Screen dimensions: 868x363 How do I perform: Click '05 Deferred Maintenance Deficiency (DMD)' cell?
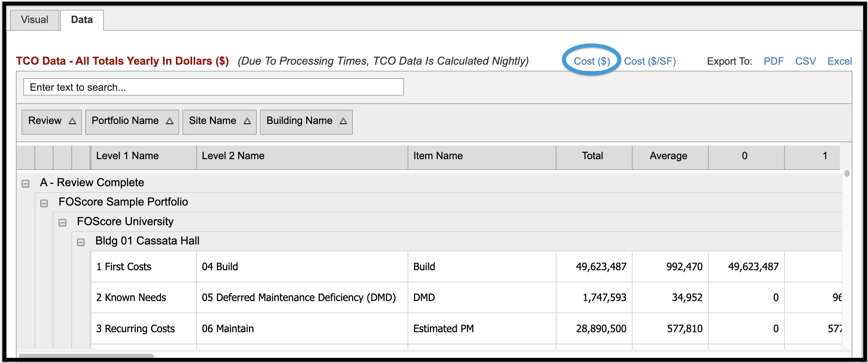pos(302,297)
